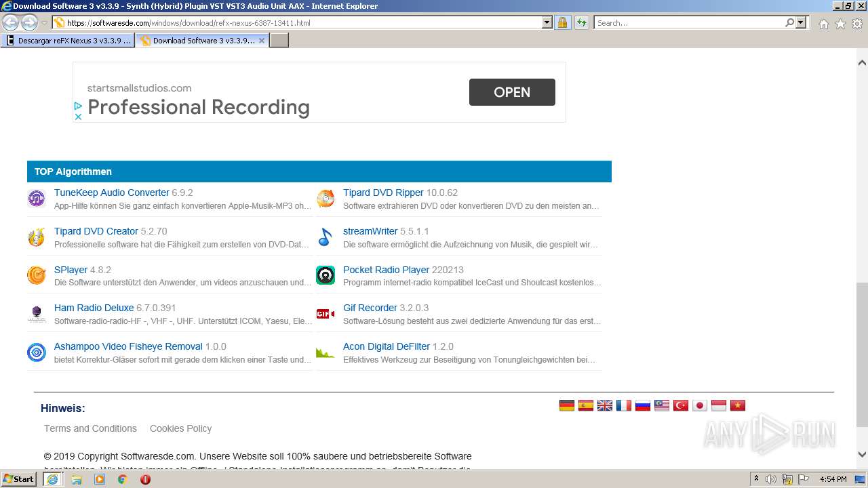Switch site language to French flag
The width and height of the screenshot is (868, 488).
tap(624, 405)
